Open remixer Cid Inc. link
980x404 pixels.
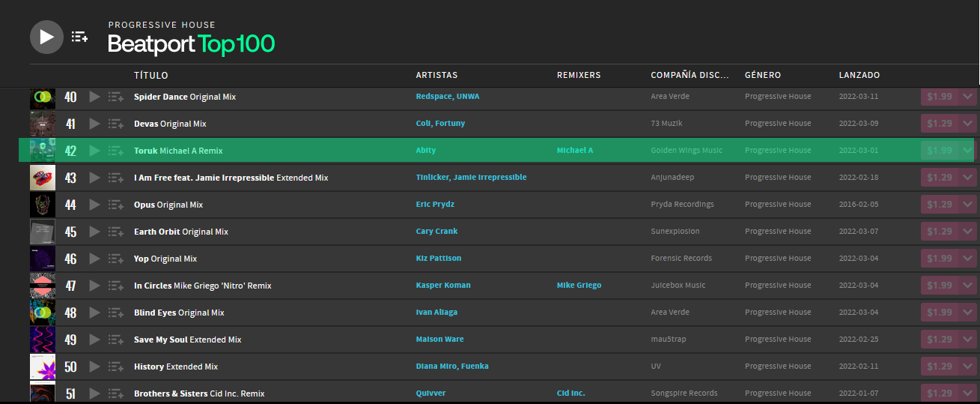point(571,394)
